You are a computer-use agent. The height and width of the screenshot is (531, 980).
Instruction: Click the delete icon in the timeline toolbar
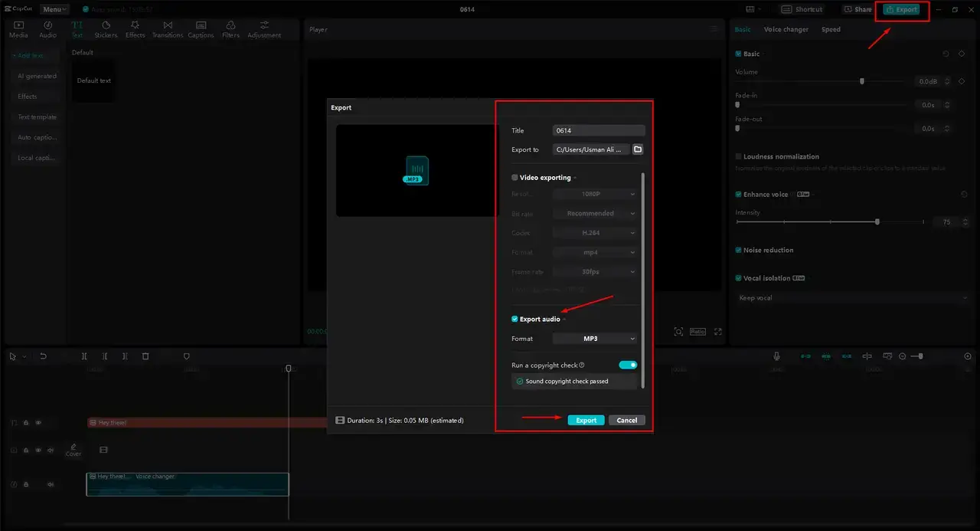coord(145,356)
